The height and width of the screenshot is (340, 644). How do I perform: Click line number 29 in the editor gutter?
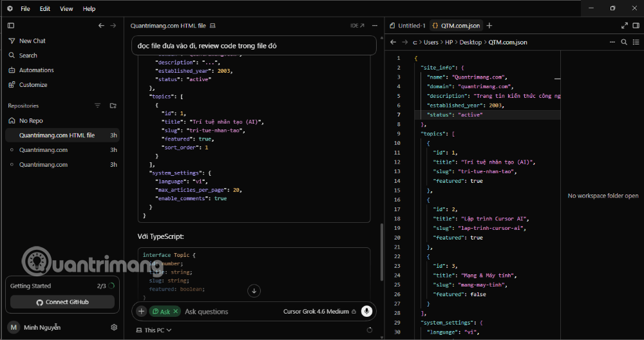[397, 323]
